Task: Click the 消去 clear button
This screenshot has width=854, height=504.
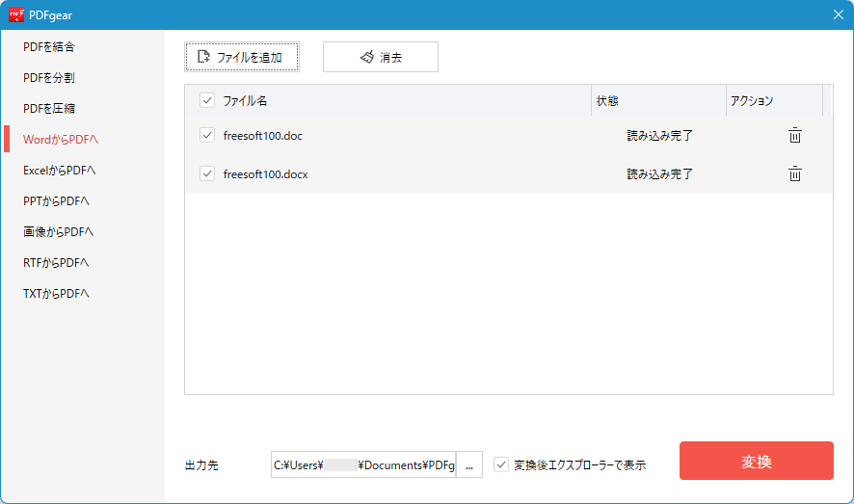Action: click(x=380, y=57)
